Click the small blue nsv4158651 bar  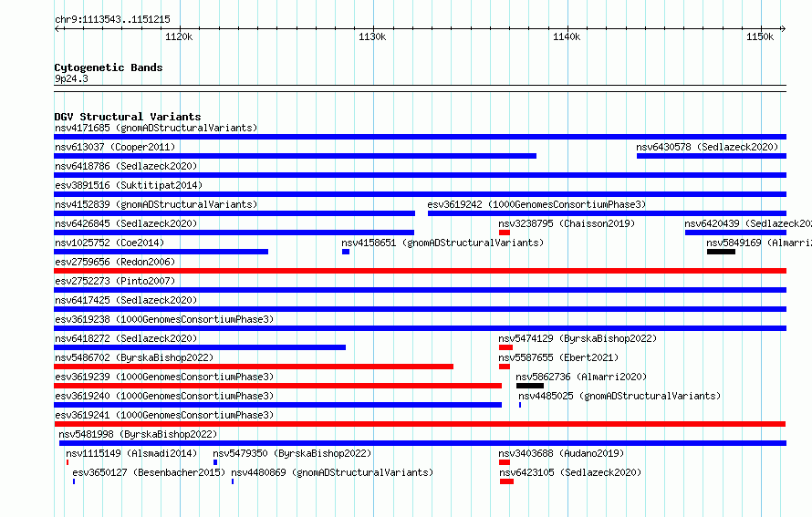(346, 252)
